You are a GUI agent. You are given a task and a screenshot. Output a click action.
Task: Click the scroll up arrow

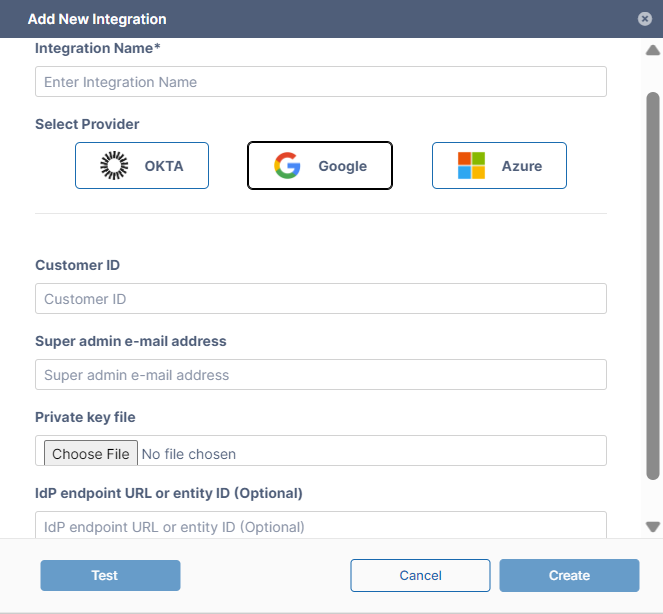click(x=653, y=50)
